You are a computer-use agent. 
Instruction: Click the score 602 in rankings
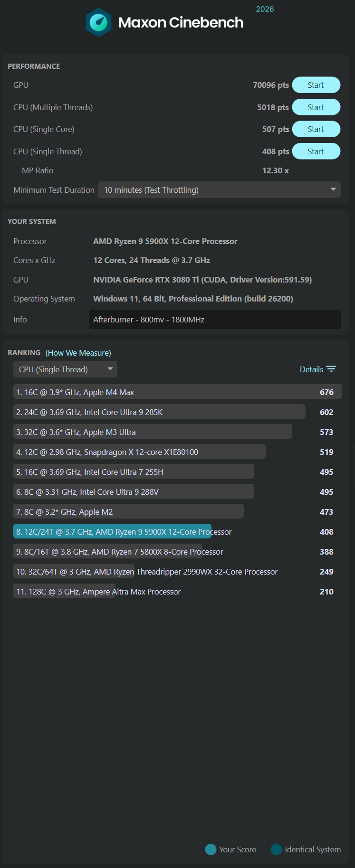click(326, 412)
